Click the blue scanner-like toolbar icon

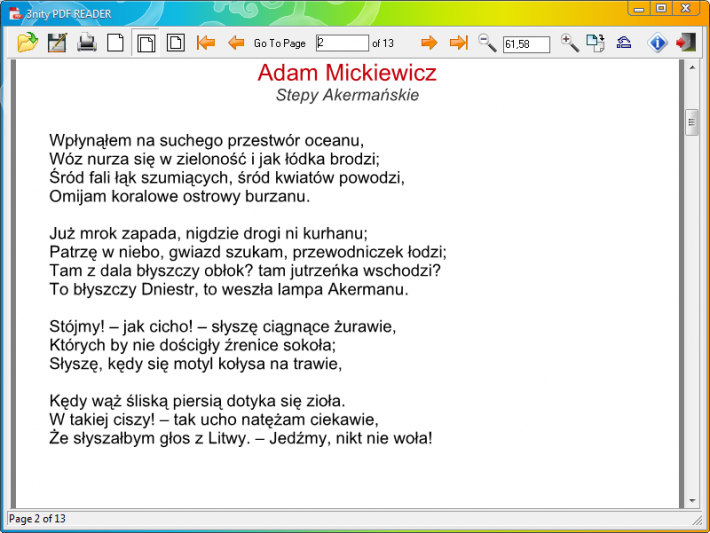coord(624,43)
